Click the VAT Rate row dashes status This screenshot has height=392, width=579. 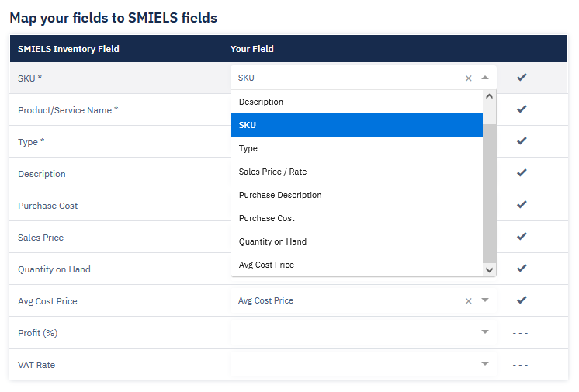point(520,365)
